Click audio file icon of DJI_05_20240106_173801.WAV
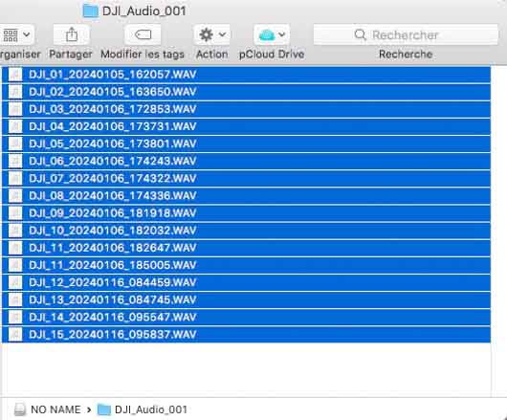 tap(15, 144)
